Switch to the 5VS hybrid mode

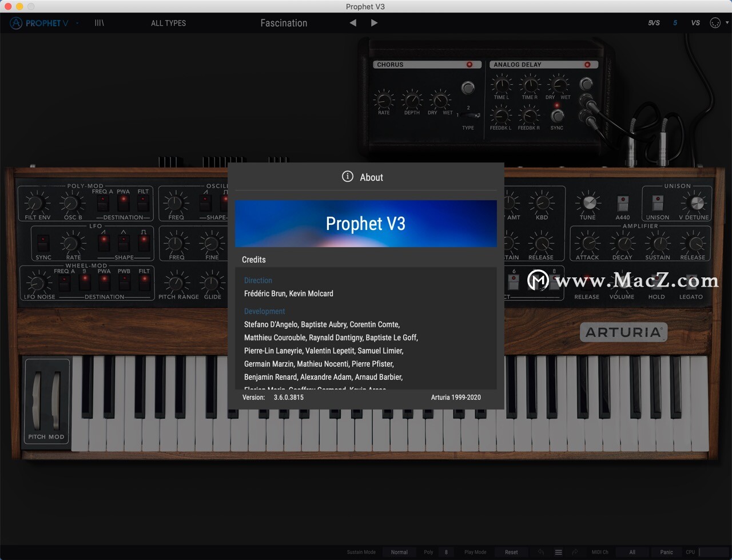click(x=654, y=23)
